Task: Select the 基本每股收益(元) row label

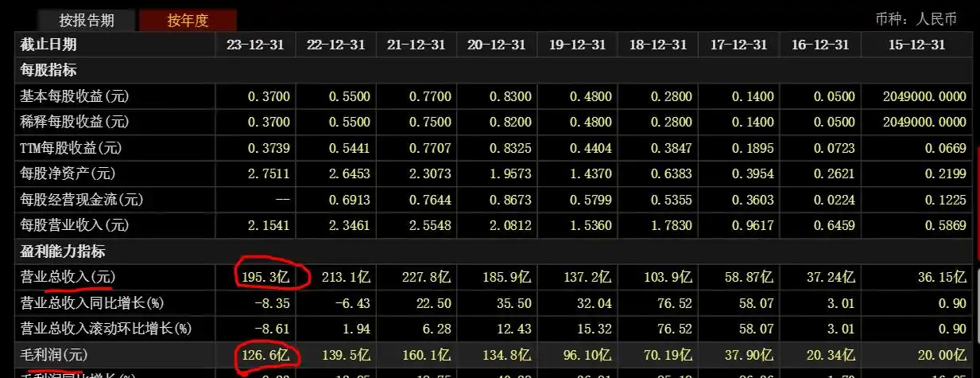Action: [75, 97]
